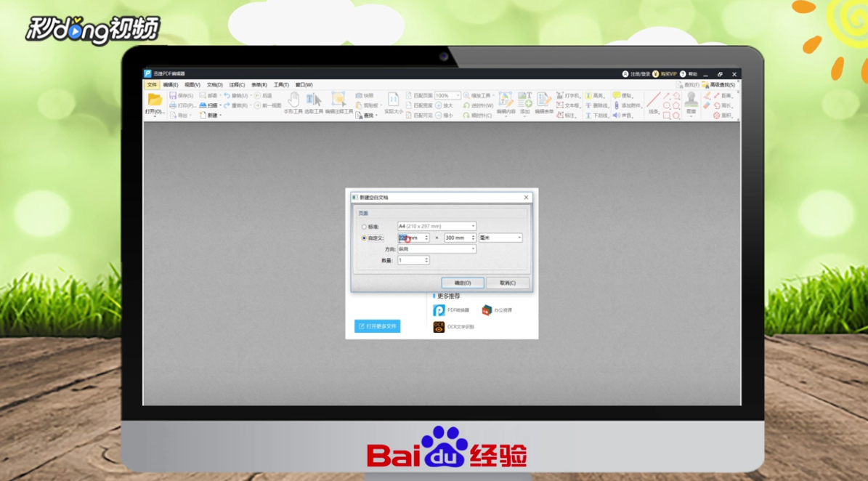Viewport: 868px width, 481px height.
Task: Select the 自定义 custom size radio button
Action: tap(364, 237)
